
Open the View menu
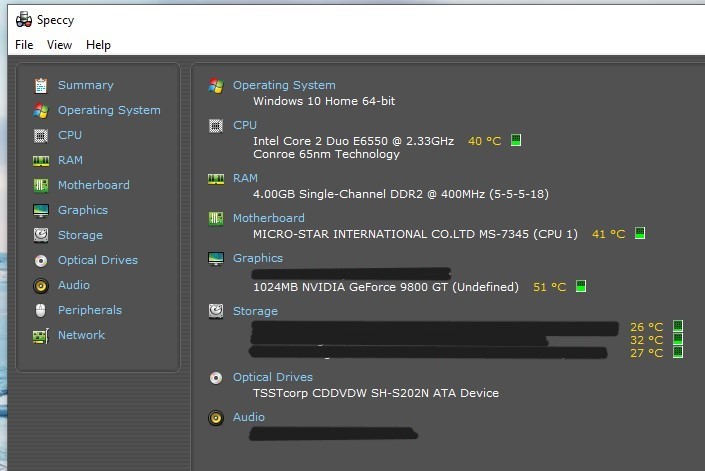point(59,45)
